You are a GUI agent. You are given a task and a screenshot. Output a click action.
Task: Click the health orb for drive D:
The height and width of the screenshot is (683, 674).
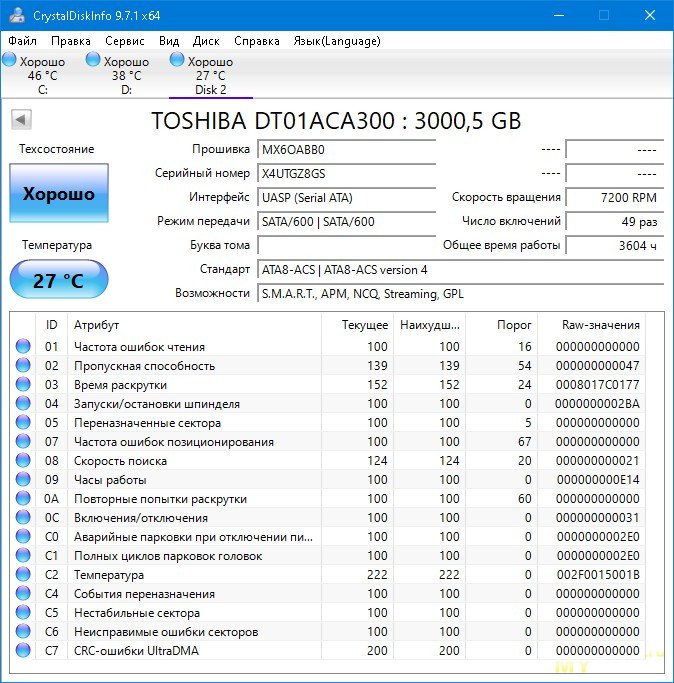(94, 61)
